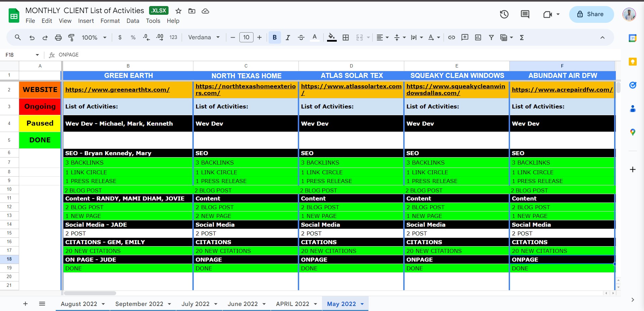Open Google Tasks side panel

click(x=633, y=85)
